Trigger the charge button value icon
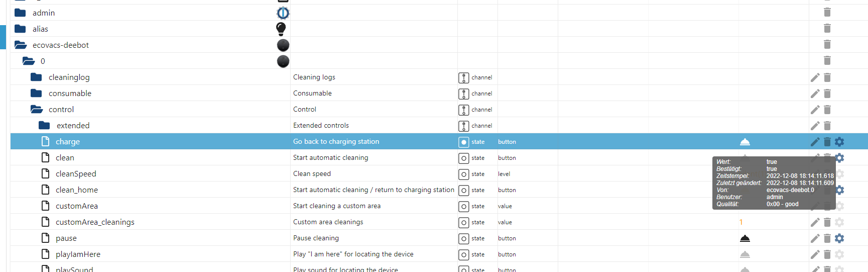The image size is (868, 272). [745, 142]
